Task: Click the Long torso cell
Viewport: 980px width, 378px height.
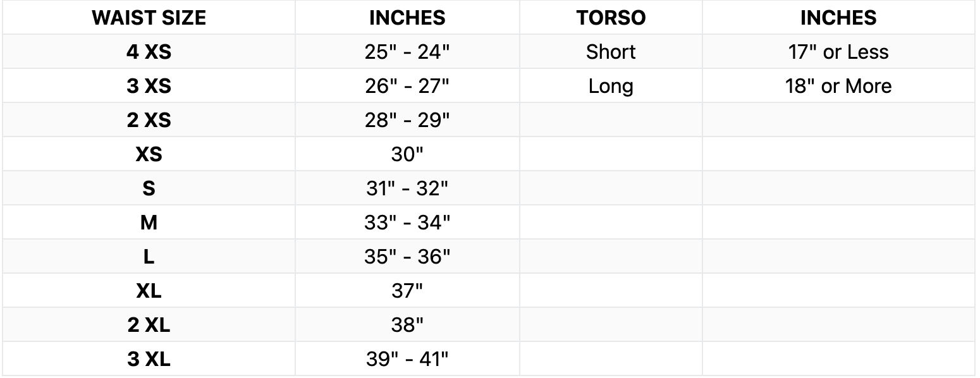Action: coord(611,86)
